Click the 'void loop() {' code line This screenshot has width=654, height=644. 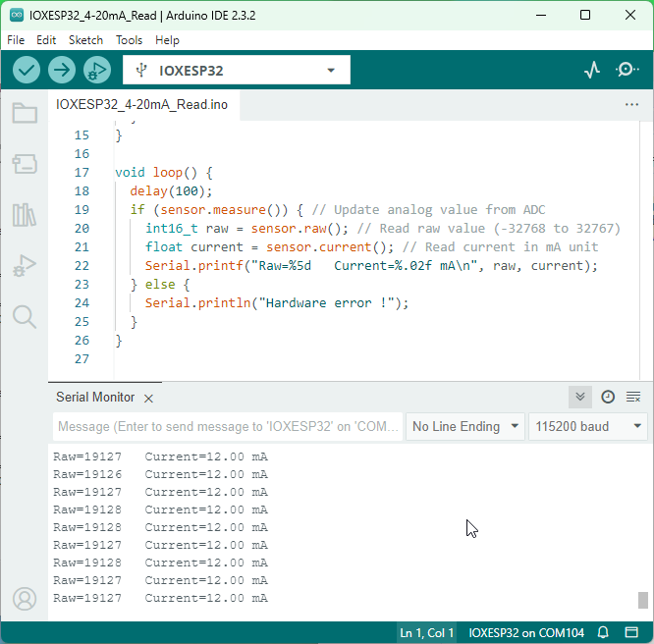point(164,172)
